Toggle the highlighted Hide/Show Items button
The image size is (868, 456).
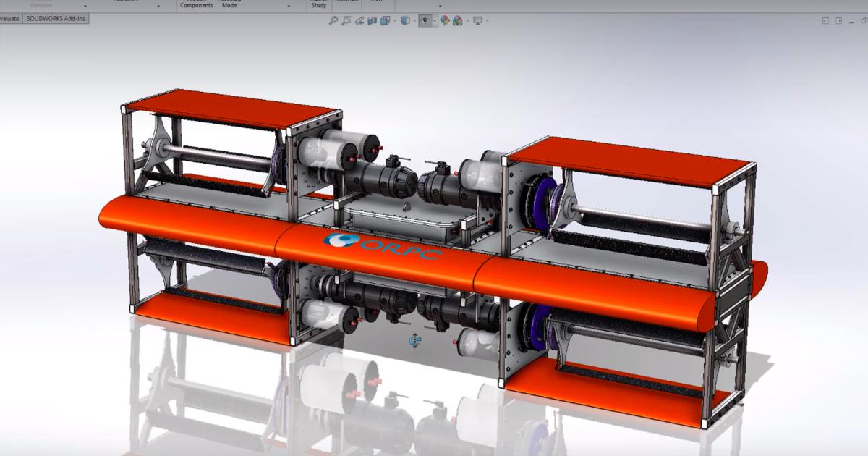425,21
